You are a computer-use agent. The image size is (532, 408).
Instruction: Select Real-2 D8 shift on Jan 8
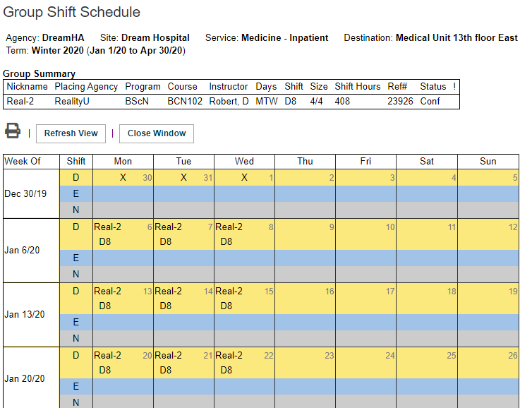(229, 234)
